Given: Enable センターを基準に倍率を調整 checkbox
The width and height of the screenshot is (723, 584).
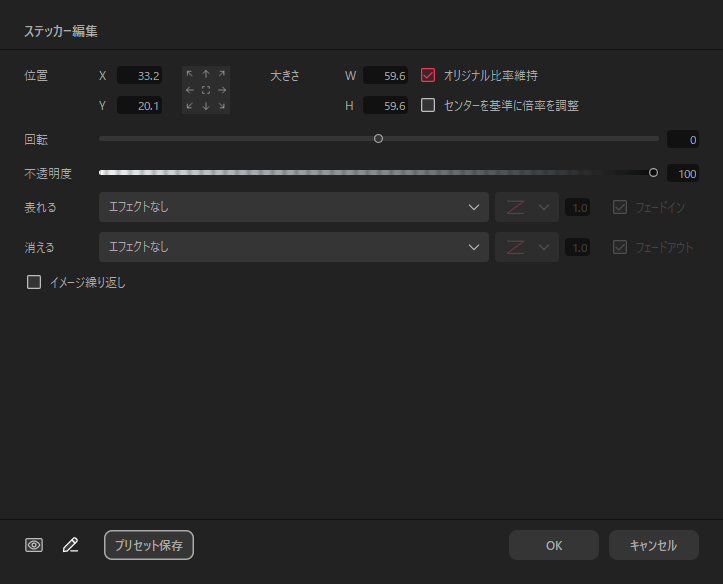Looking at the screenshot, I should coord(428,105).
